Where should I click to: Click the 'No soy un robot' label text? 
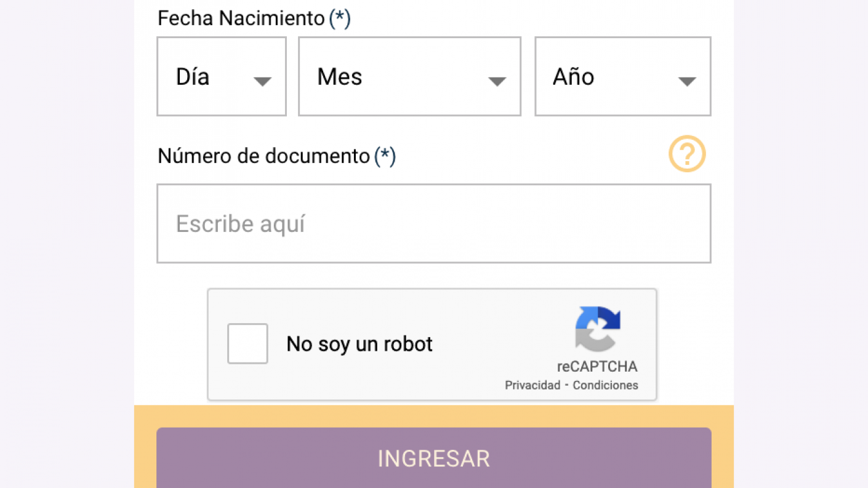360,344
